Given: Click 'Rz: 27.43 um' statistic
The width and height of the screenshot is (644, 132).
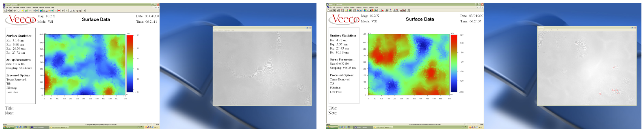Looking at the screenshot, I should (x=340, y=48).
